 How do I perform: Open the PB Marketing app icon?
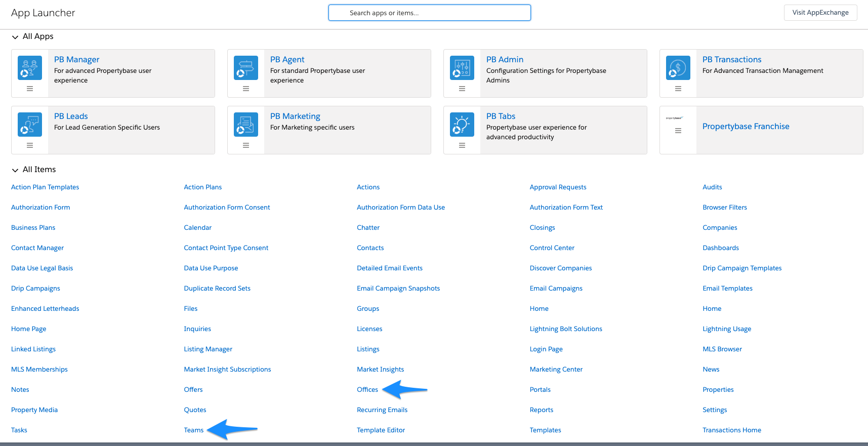pyautogui.click(x=246, y=125)
